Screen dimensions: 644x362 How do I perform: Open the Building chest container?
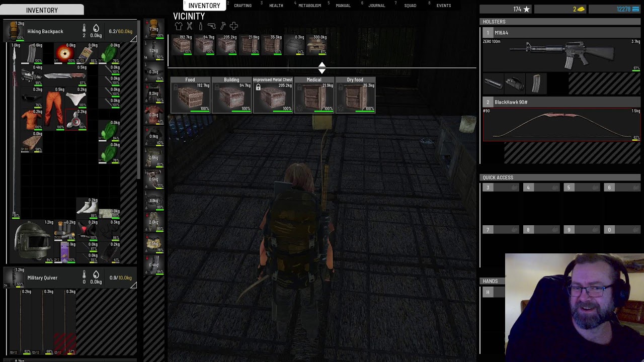coord(231,95)
